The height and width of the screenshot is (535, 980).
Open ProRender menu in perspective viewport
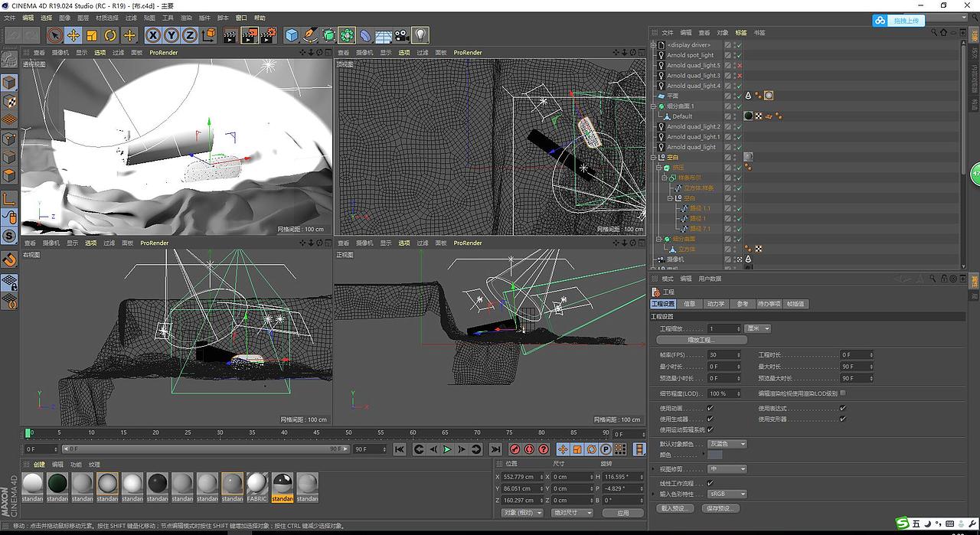click(x=164, y=52)
